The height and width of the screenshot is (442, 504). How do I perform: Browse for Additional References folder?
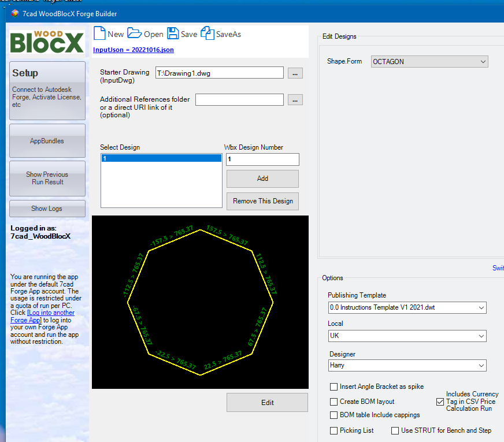pos(295,100)
